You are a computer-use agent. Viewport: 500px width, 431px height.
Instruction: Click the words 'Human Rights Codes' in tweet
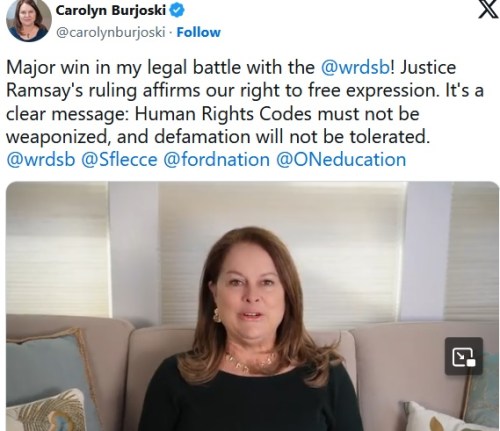(223, 114)
